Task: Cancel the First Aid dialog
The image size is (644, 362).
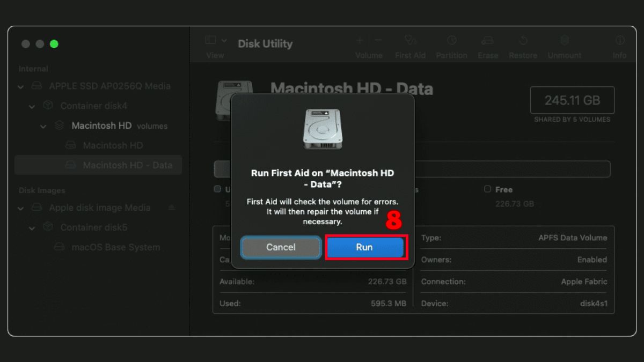Action: tap(281, 247)
